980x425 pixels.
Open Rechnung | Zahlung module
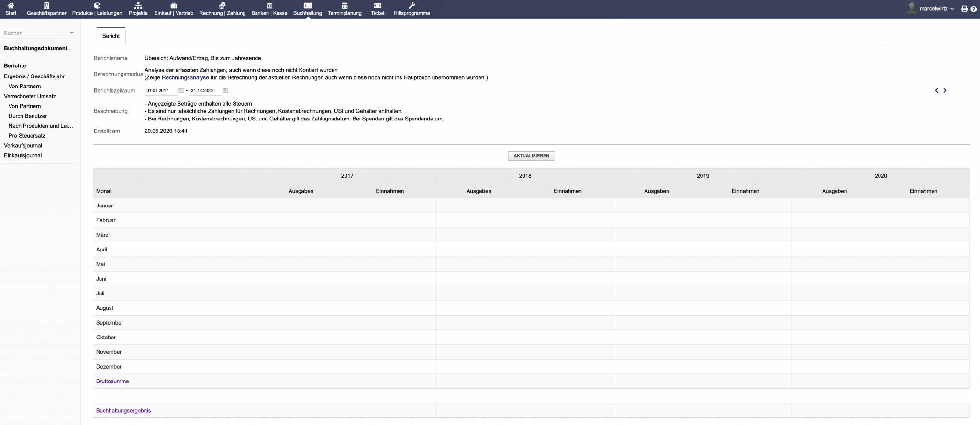[x=222, y=9]
